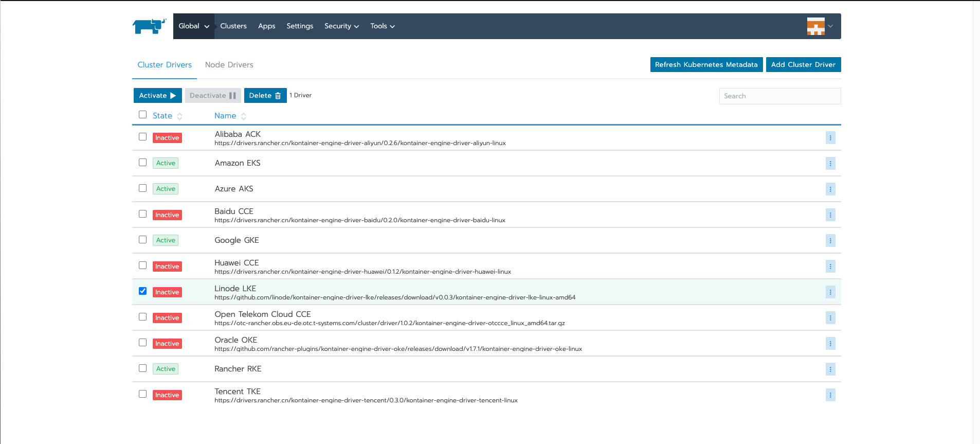Open the action menu for Tencent TKE
980x444 pixels.
point(830,395)
